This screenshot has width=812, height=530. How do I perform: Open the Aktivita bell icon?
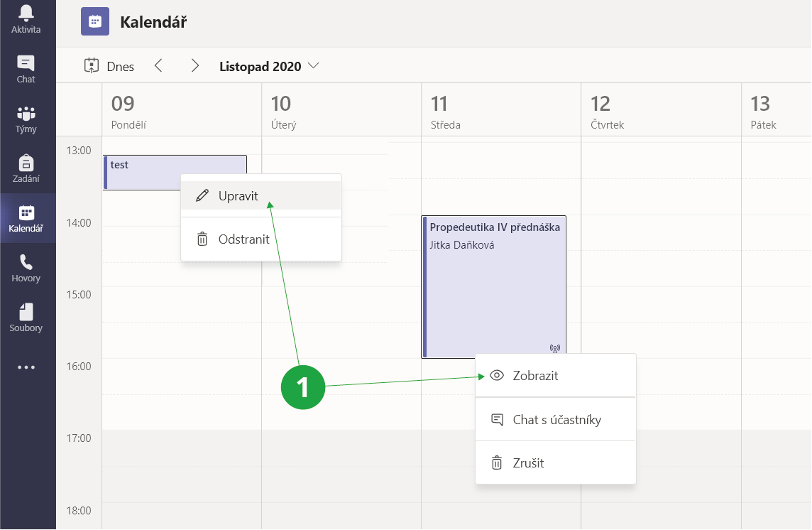tap(26, 19)
